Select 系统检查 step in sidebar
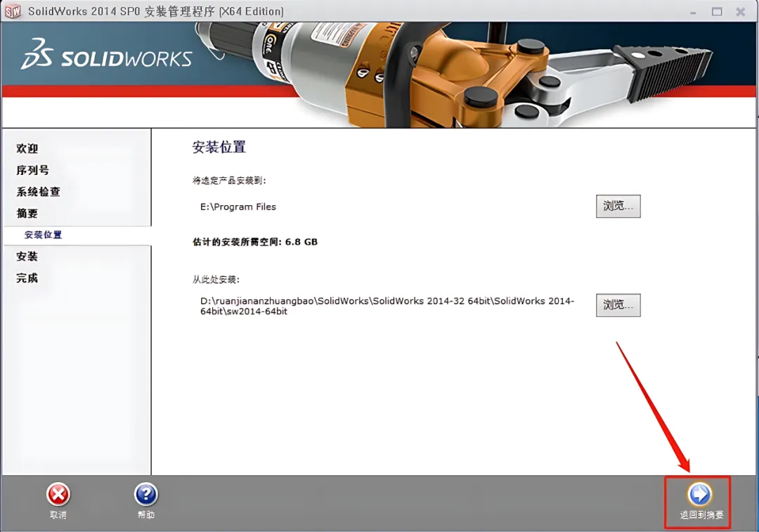Viewport: 759px width, 532px height. (38, 192)
